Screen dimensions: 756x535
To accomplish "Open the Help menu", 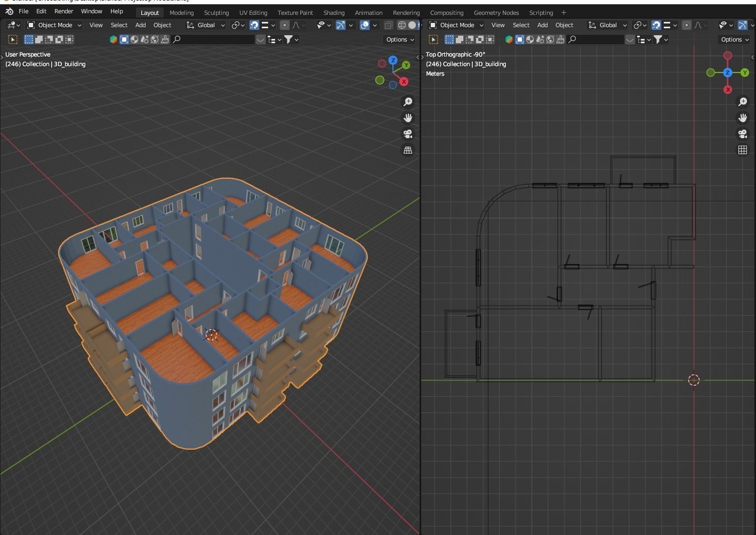I will coord(116,11).
